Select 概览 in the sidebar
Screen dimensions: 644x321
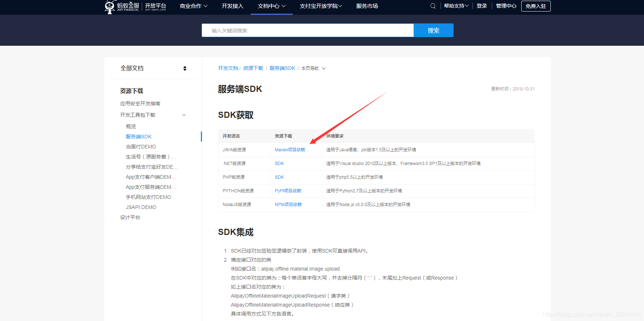pyautogui.click(x=131, y=126)
